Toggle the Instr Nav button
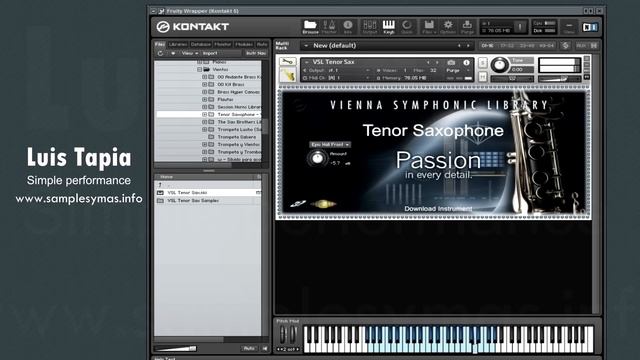Image resolution: width=640 pixels, height=360 pixels. coord(256,53)
